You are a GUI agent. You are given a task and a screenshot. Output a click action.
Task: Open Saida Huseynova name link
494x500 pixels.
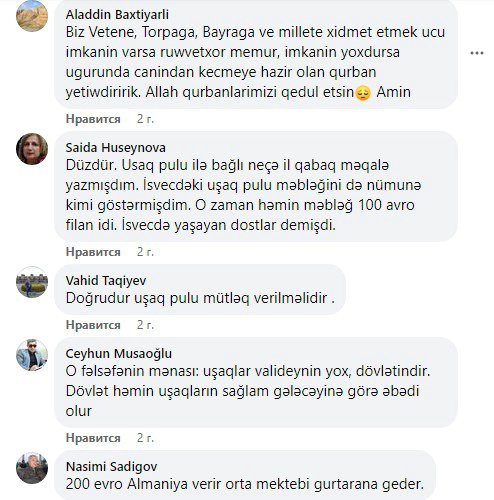point(115,147)
